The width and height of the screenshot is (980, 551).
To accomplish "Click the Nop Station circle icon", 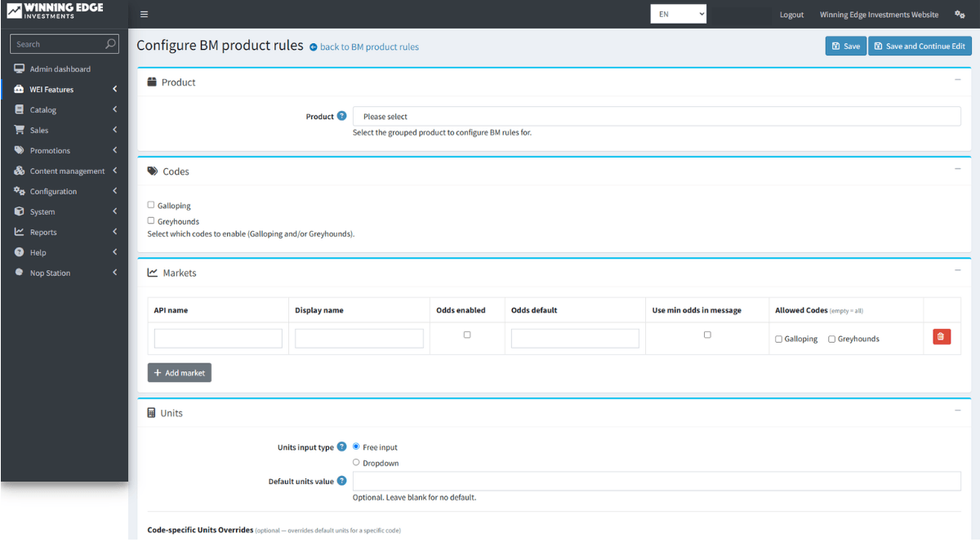I will 20,273.
